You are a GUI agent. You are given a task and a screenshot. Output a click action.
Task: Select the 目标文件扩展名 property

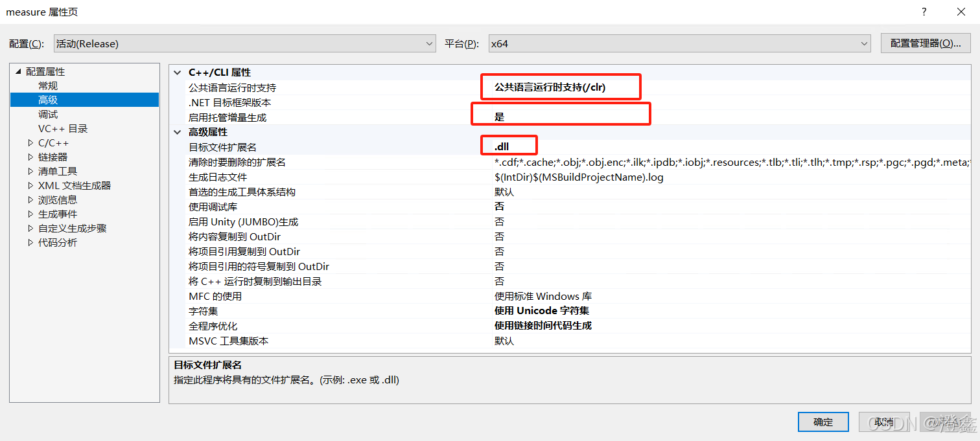(222, 147)
